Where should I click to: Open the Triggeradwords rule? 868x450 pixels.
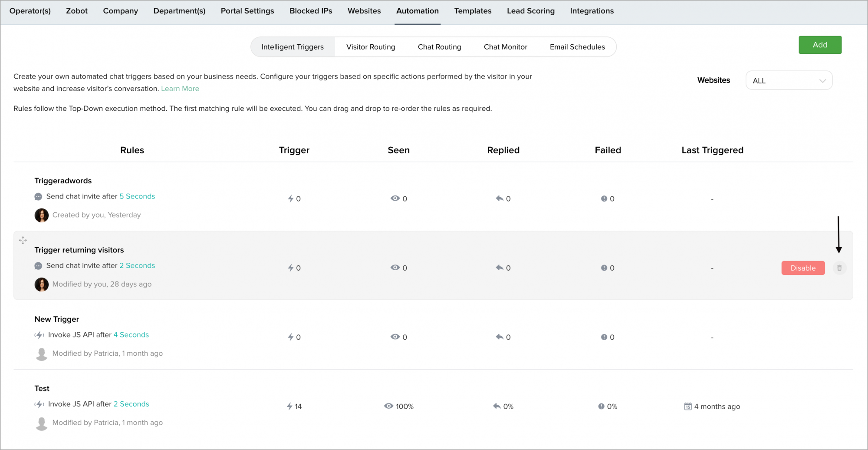click(x=63, y=181)
